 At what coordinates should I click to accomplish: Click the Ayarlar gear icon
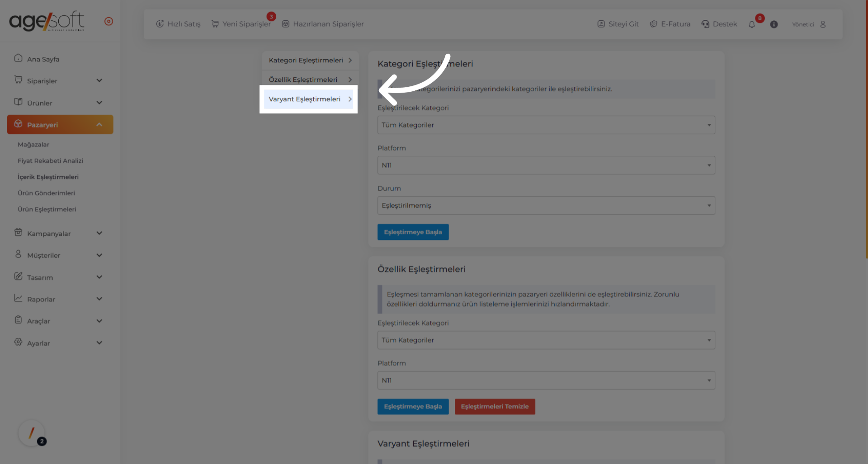point(18,342)
